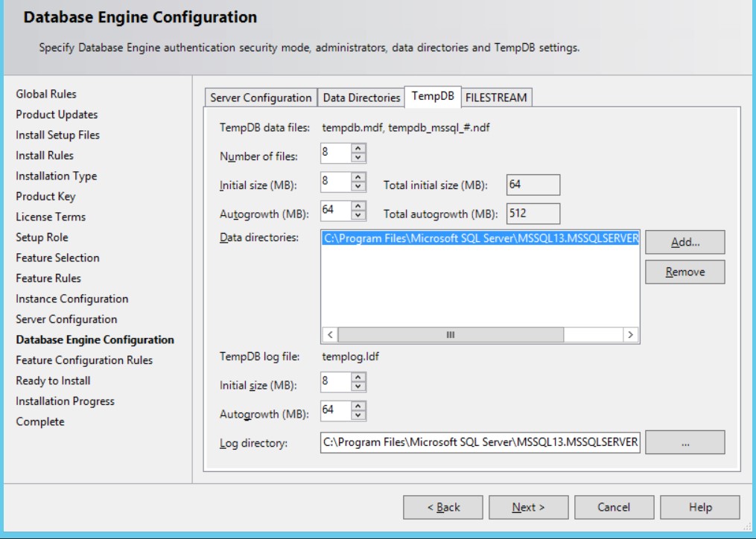Viewport: 756px width, 539px height.
Task: Increase Number of files spinner up arrow
Action: pyautogui.click(x=359, y=149)
